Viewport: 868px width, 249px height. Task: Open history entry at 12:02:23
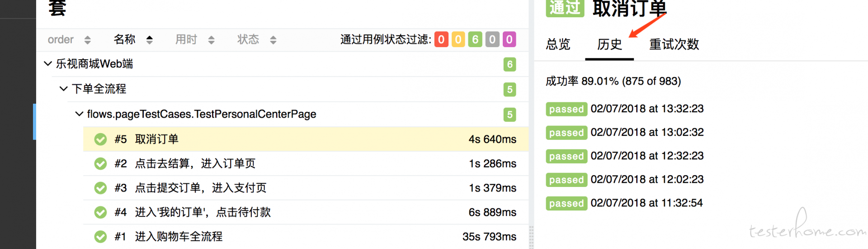click(625, 179)
